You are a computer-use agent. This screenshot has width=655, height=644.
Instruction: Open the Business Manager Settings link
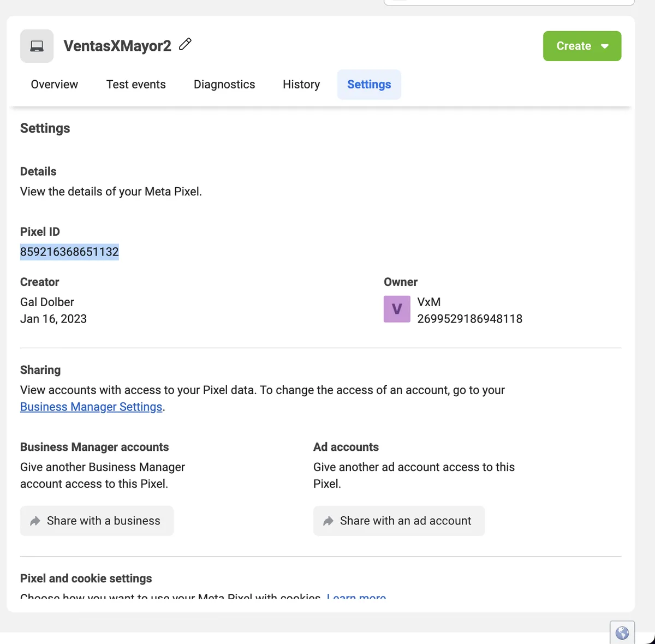(x=91, y=407)
